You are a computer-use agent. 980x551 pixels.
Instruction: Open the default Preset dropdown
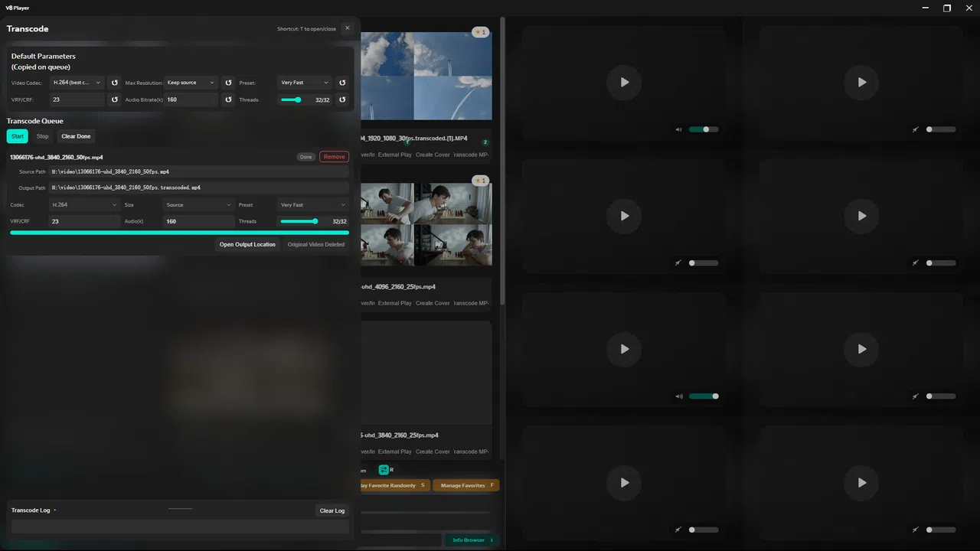[305, 83]
